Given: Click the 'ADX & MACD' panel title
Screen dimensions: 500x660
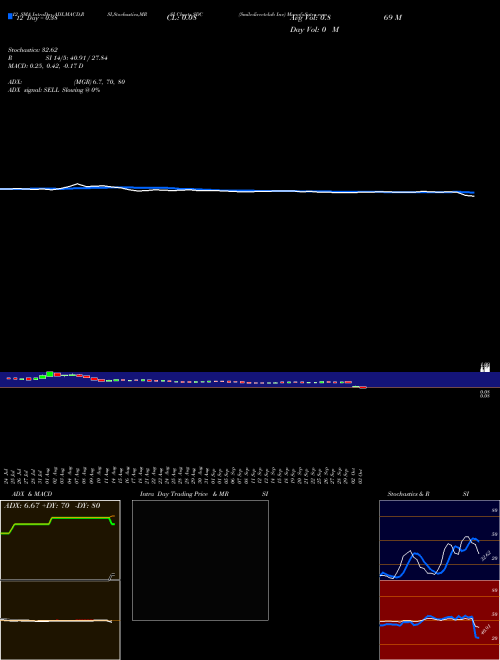Looking at the screenshot, I should click(32, 494).
